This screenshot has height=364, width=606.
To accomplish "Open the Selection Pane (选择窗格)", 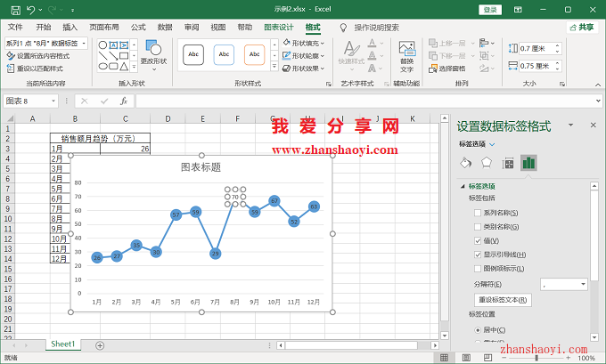I will pos(447,69).
